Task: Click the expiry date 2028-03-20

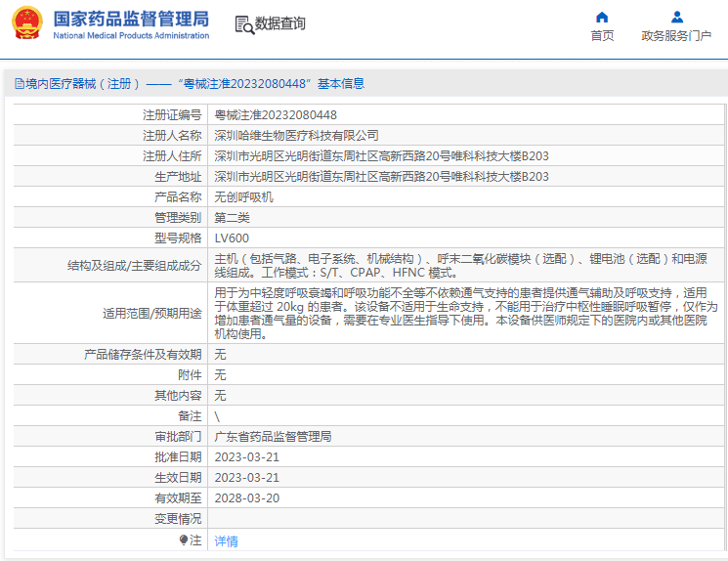Action: 246,497
